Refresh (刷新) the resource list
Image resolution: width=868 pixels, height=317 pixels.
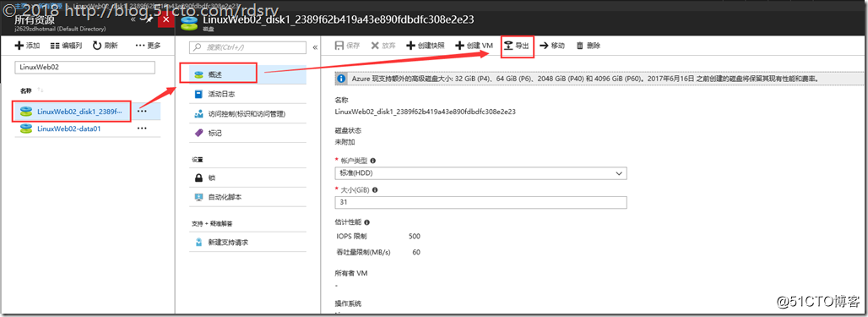coord(105,46)
